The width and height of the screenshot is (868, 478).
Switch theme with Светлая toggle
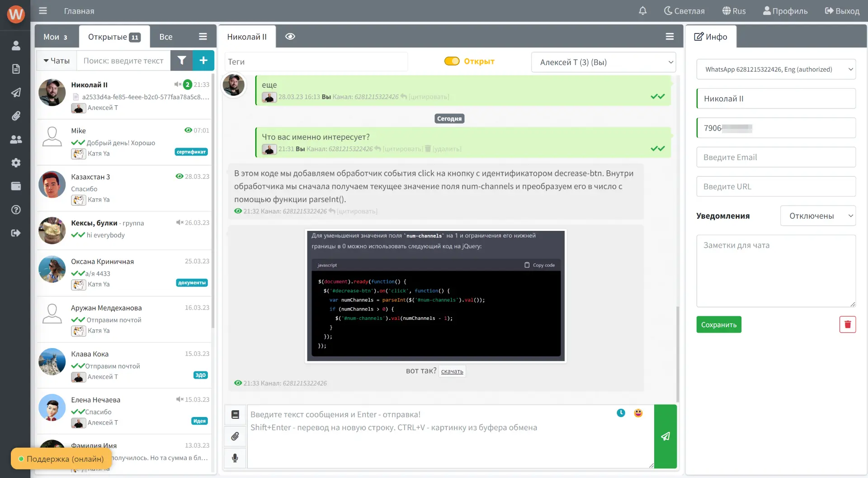[x=684, y=11]
